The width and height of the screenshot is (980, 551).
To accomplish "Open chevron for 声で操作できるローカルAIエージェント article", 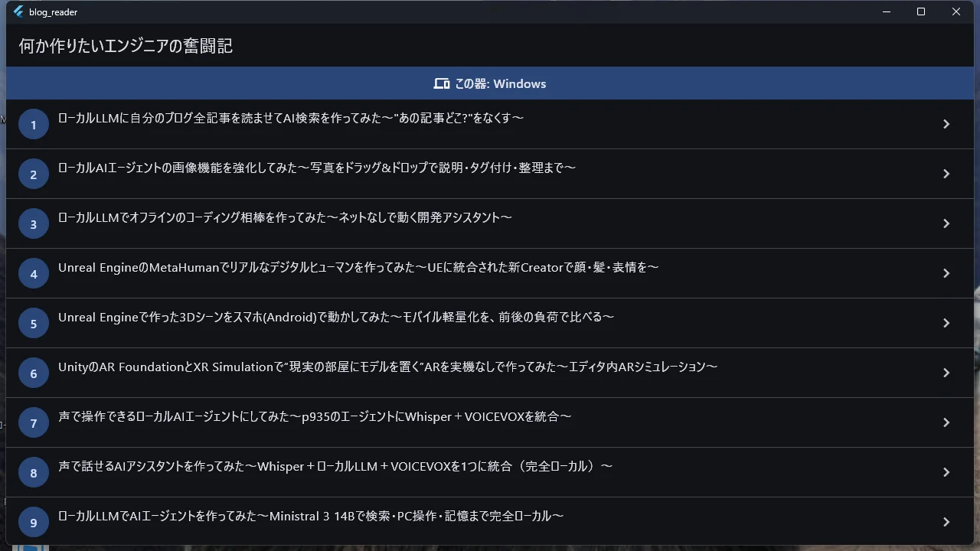I will (946, 422).
